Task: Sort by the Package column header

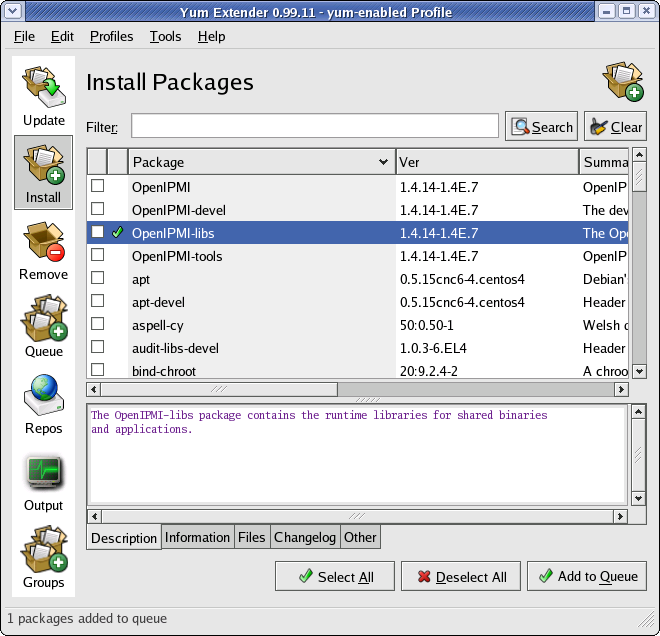Action: (x=260, y=162)
